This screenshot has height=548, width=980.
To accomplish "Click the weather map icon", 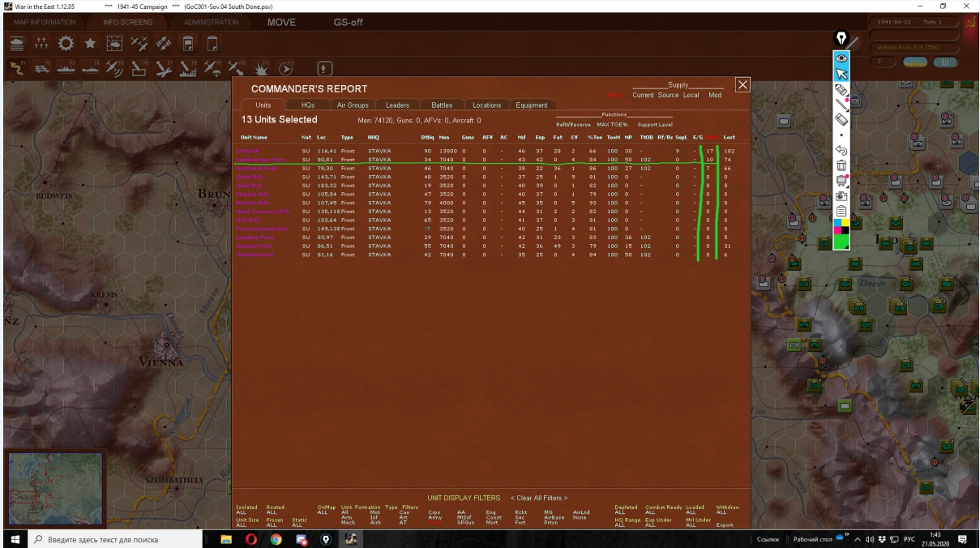I will click(115, 42).
